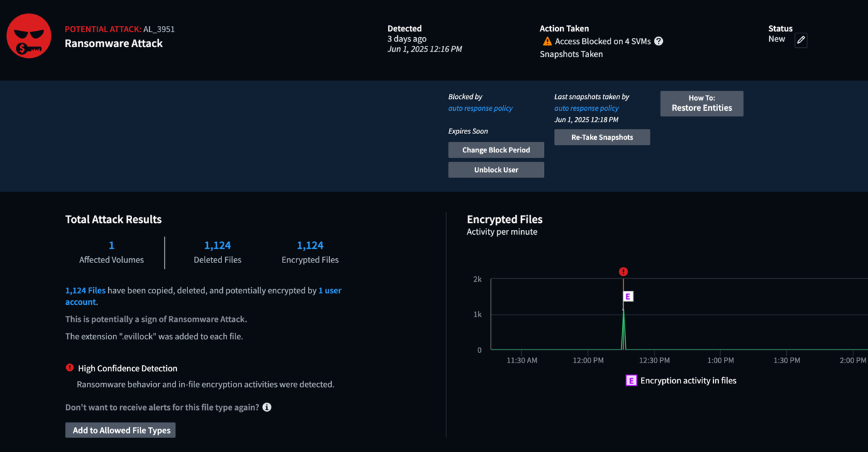The height and width of the screenshot is (452, 868).
Task: Click the Affected Volumes count
Action: [111, 246]
